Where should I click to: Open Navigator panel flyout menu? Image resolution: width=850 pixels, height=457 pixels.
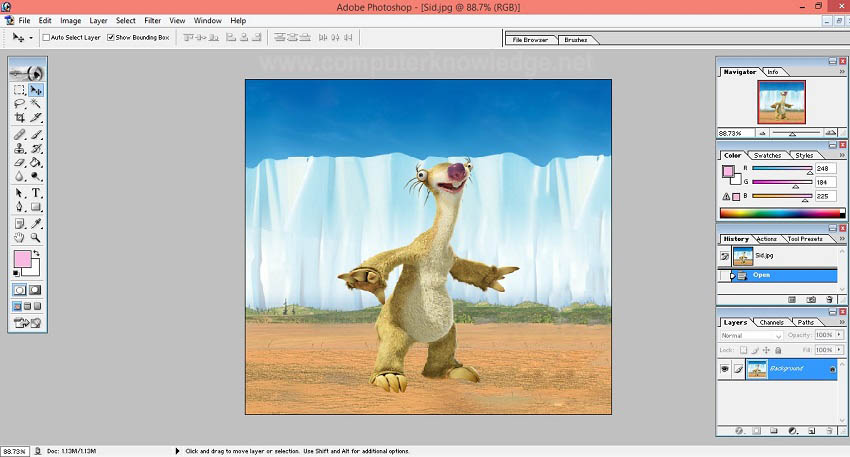(842, 72)
